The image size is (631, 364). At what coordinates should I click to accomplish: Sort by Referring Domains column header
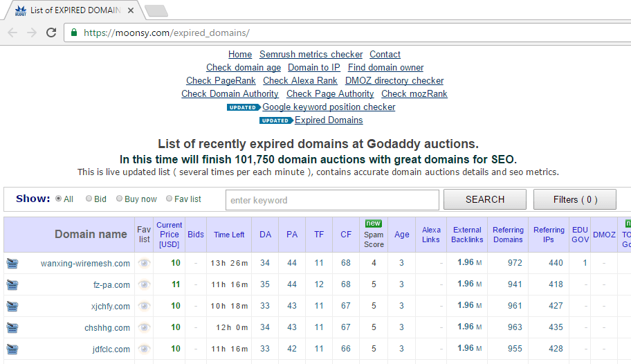509,235
